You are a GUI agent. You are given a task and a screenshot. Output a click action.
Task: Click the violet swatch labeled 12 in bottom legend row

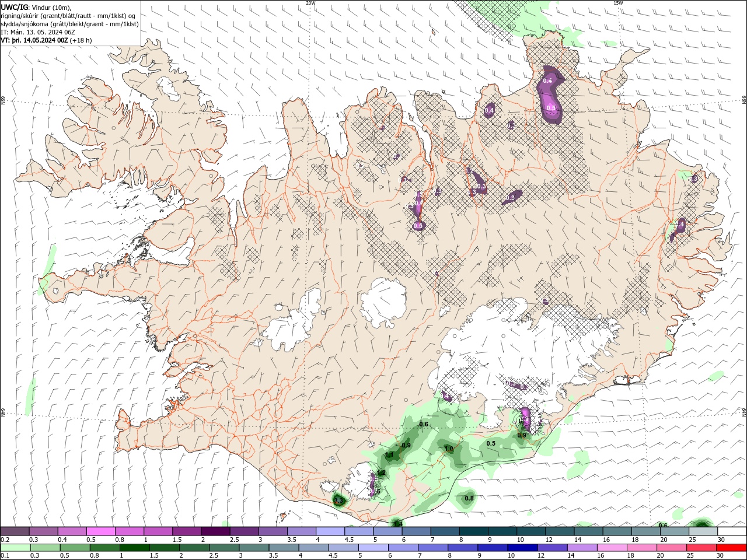[x=553, y=548]
